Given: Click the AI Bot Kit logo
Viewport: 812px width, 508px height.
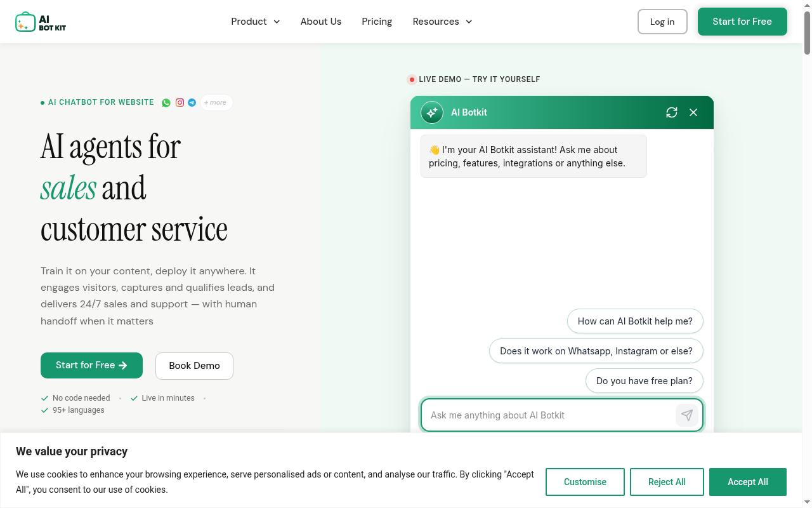Looking at the screenshot, I should pos(41,22).
